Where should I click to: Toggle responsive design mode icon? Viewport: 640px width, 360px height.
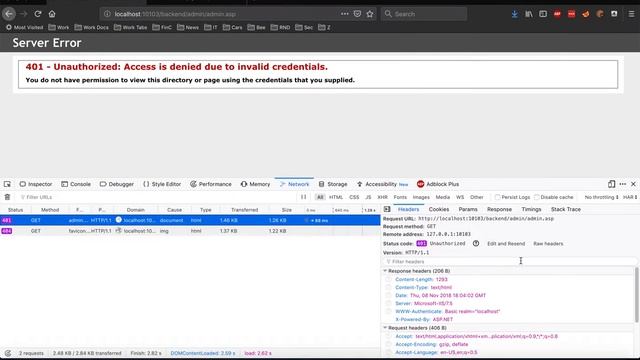(611, 184)
